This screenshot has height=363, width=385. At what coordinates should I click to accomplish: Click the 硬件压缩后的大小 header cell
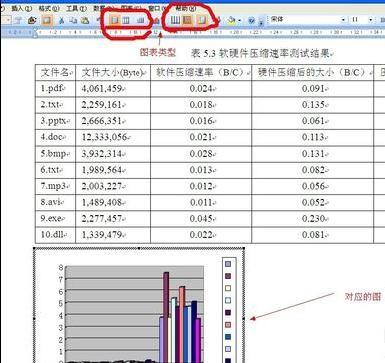(x=313, y=73)
